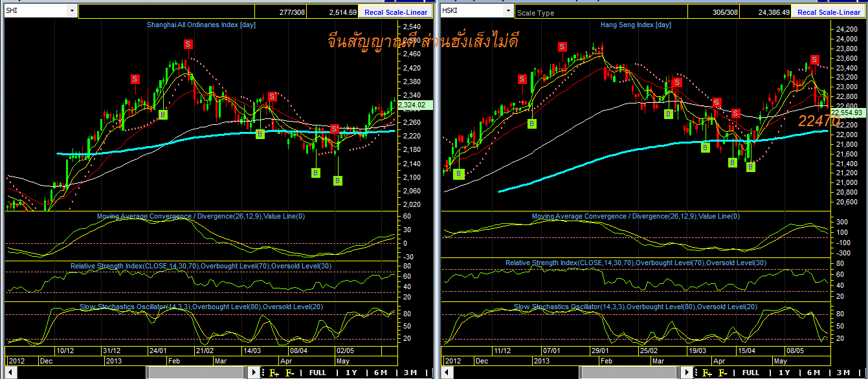The height and width of the screenshot is (379, 868).
Task: Select 3M range for the Shanghai chart
Action: tap(410, 373)
